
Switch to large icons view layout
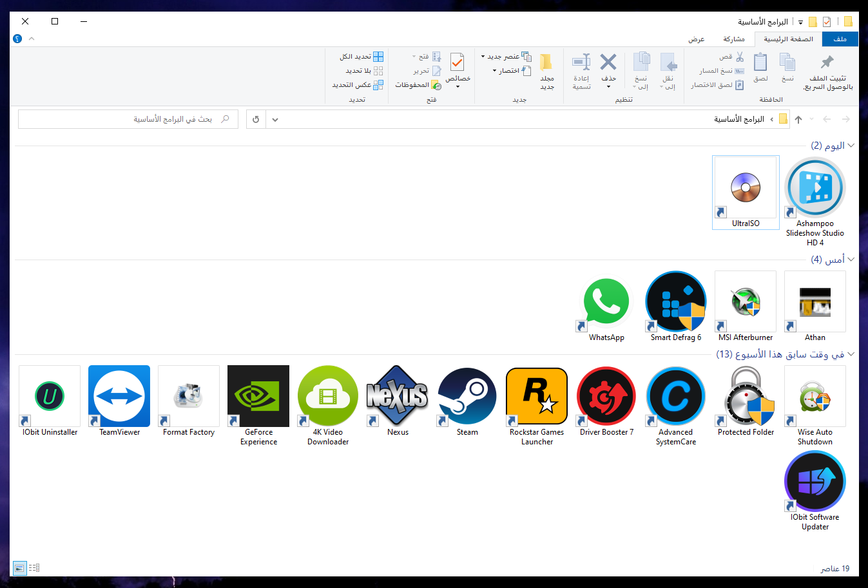pyautogui.click(x=19, y=568)
